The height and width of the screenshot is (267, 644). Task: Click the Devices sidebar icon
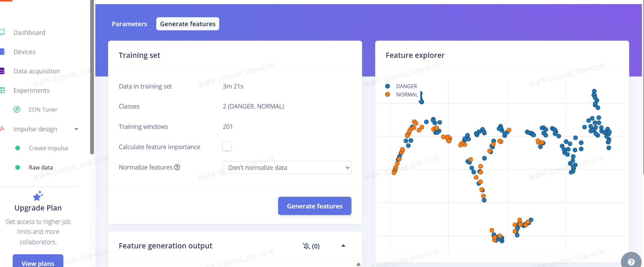tap(2, 52)
